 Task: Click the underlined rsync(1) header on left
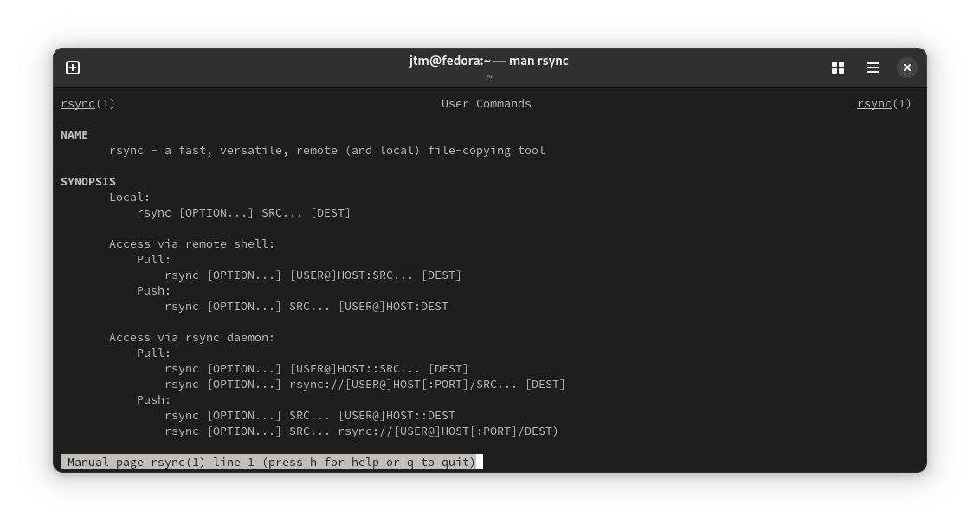click(x=87, y=104)
